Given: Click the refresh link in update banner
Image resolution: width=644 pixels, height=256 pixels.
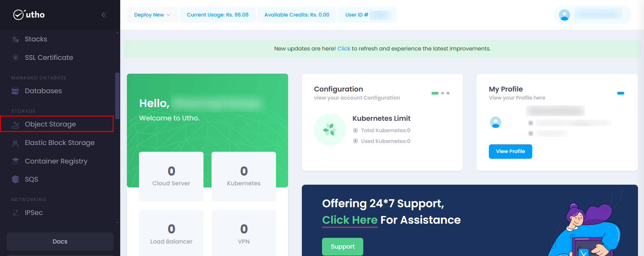Looking at the screenshot, I should tap(343, 48).
